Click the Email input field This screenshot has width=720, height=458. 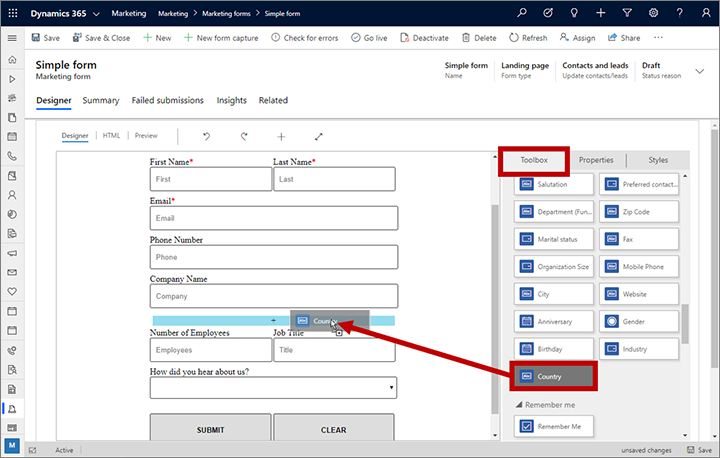273,218
